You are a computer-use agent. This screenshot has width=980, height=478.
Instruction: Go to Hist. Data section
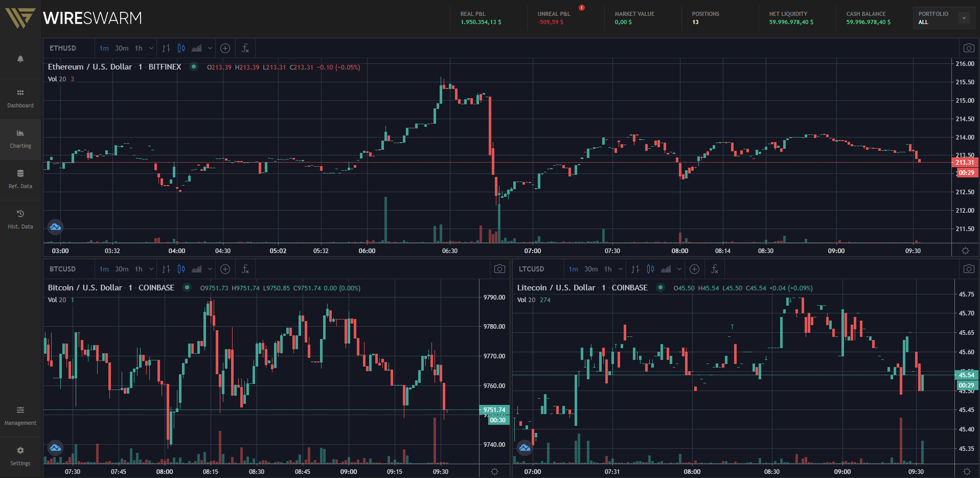click(x=20, y=220)
